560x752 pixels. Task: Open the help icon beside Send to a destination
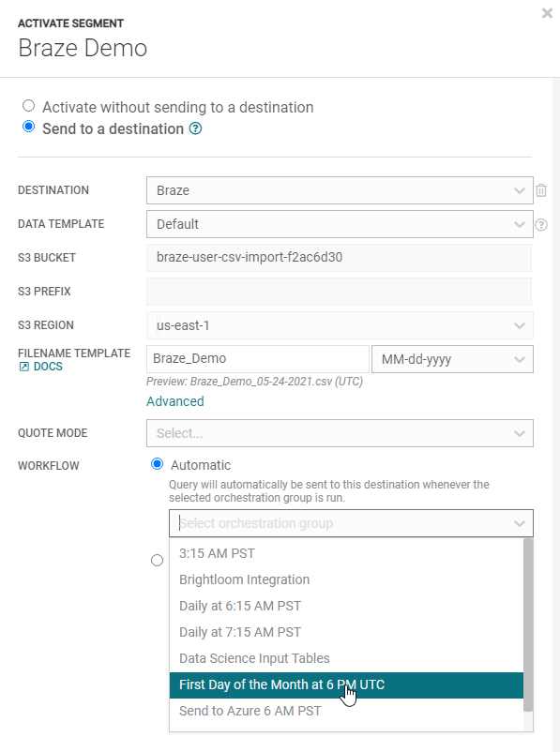(x=195, y=128)
